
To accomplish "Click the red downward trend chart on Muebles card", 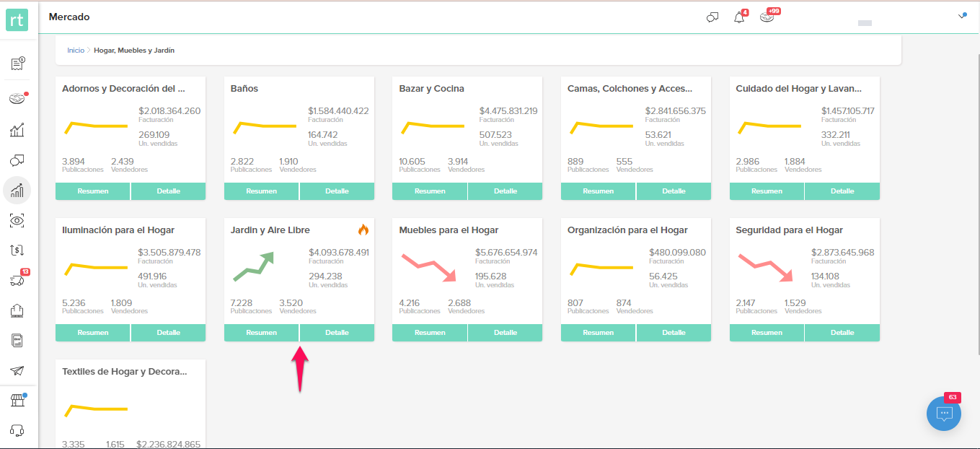I will 430,267.
